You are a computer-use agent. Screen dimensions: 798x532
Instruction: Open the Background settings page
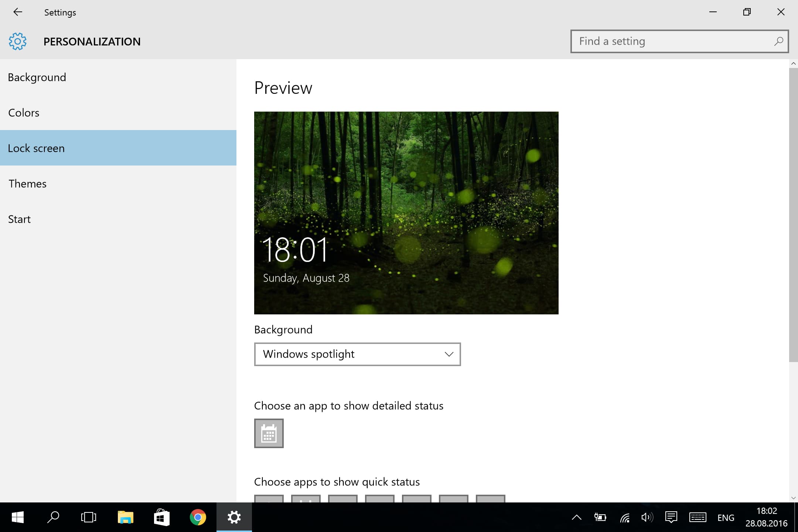coord(118,77)
